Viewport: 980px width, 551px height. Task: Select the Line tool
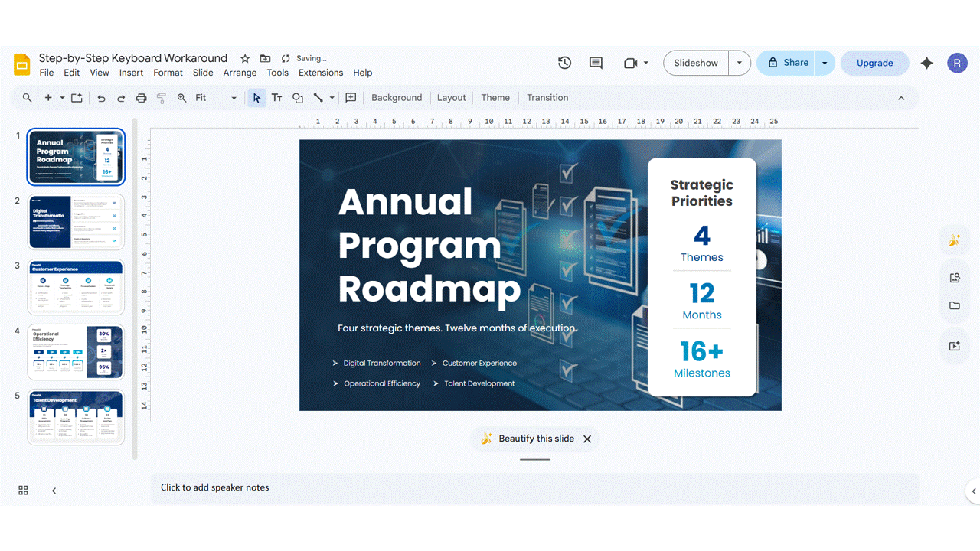click(x=318, y=98)
